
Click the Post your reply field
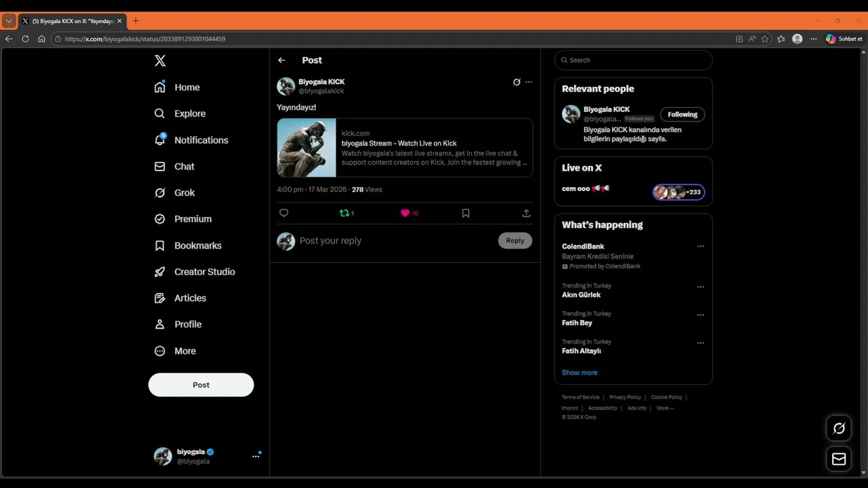pos(396,241)
